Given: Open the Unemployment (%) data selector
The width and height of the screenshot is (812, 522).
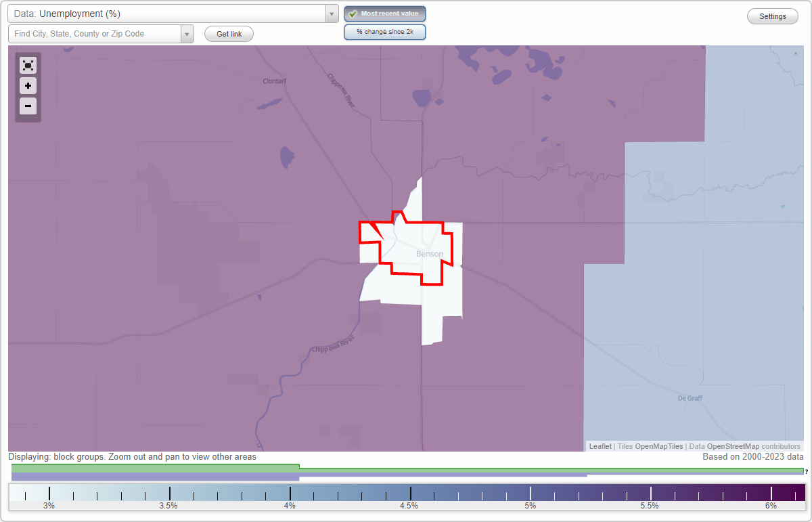Looking at the screenshot, I should click(169, 13).
